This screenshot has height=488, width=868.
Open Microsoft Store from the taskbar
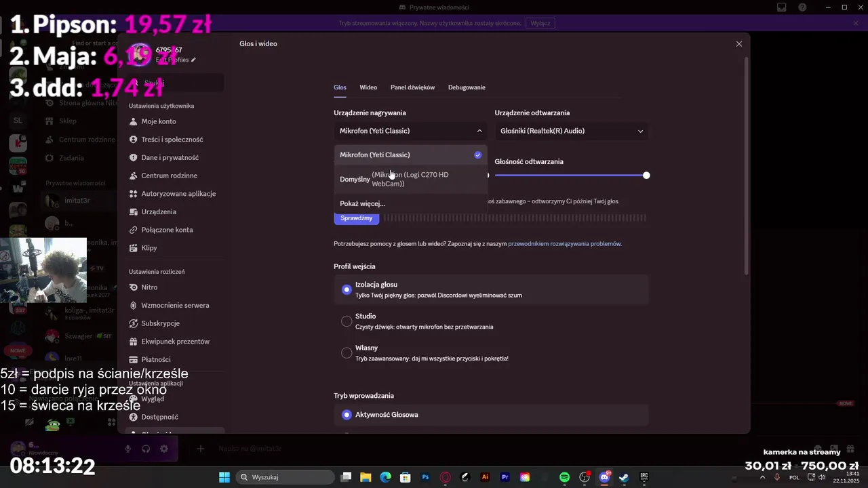pos(406,477)
